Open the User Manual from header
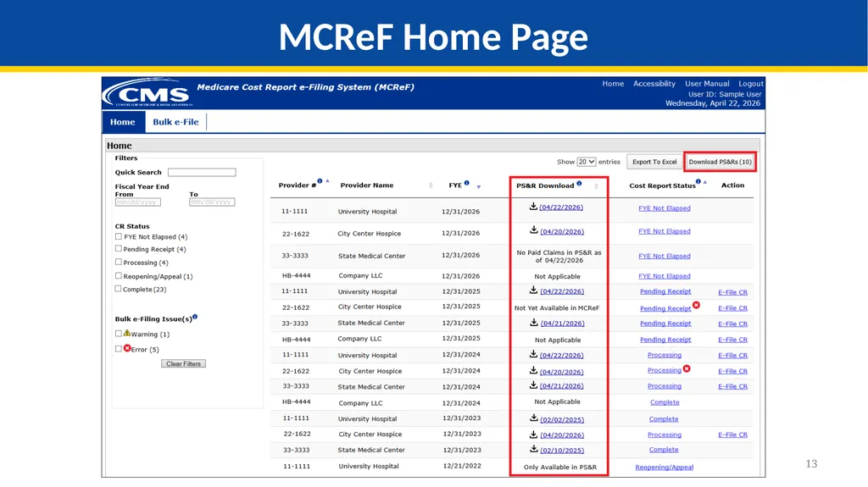This screenshot has height=487, width=868. (707, 84)
